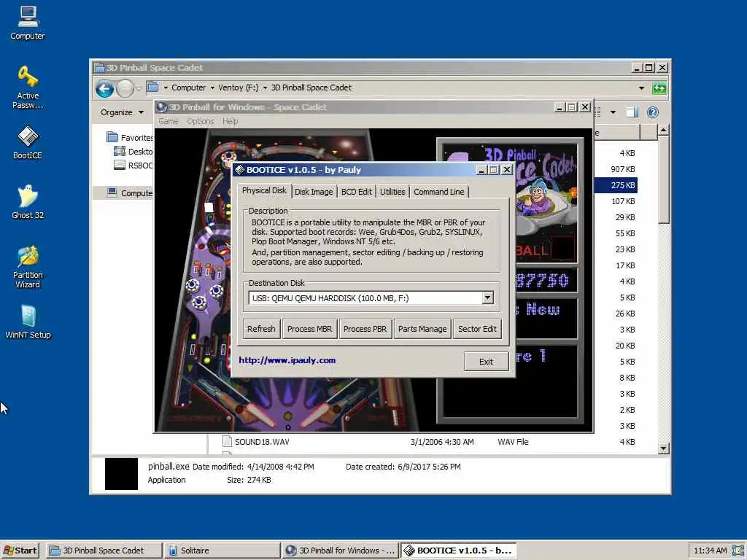Click the file list vertical scrollbar thumb
Viewport: 747px width, 560px height.
click(663, 180)
